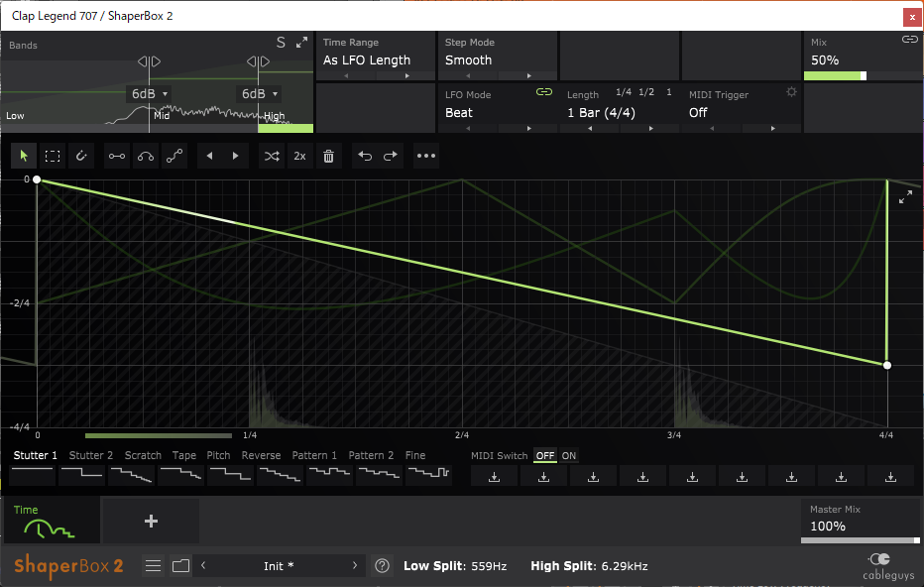Select the Fine preset tab
Viewport: 924px width, 587px height.
[414, 455]
